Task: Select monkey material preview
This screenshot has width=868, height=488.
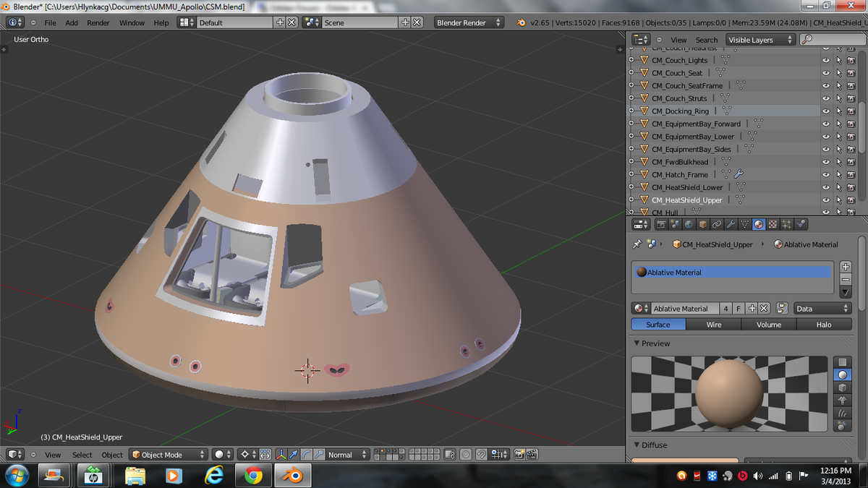Action: click(843, 401)
